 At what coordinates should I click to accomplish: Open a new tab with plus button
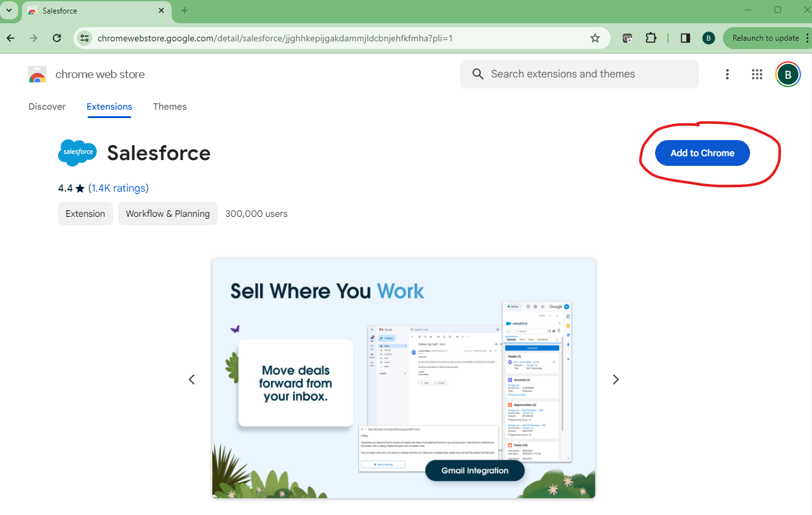pos(185,10)
